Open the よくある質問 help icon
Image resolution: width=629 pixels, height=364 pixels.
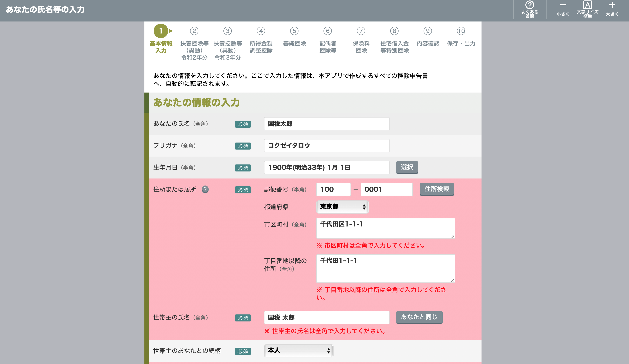click(x=529, y=5)
